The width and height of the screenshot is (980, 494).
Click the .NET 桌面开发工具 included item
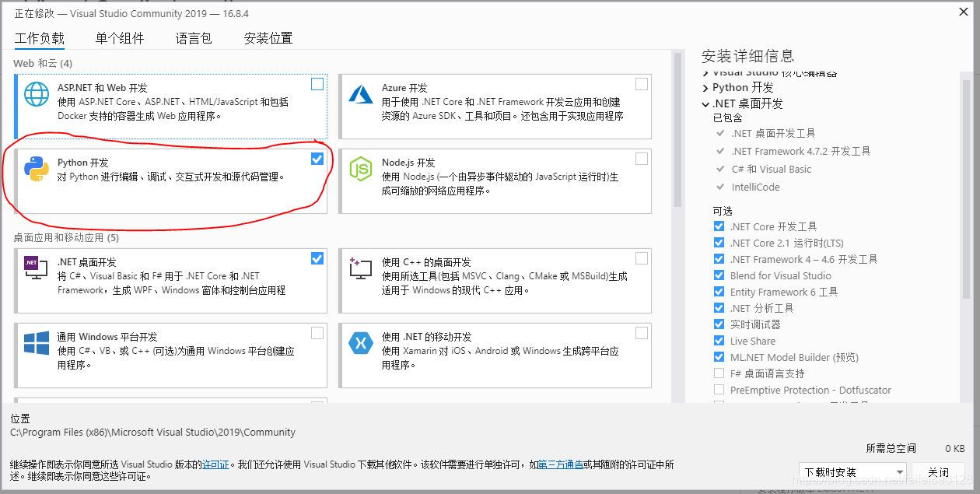tap(773, 133)
